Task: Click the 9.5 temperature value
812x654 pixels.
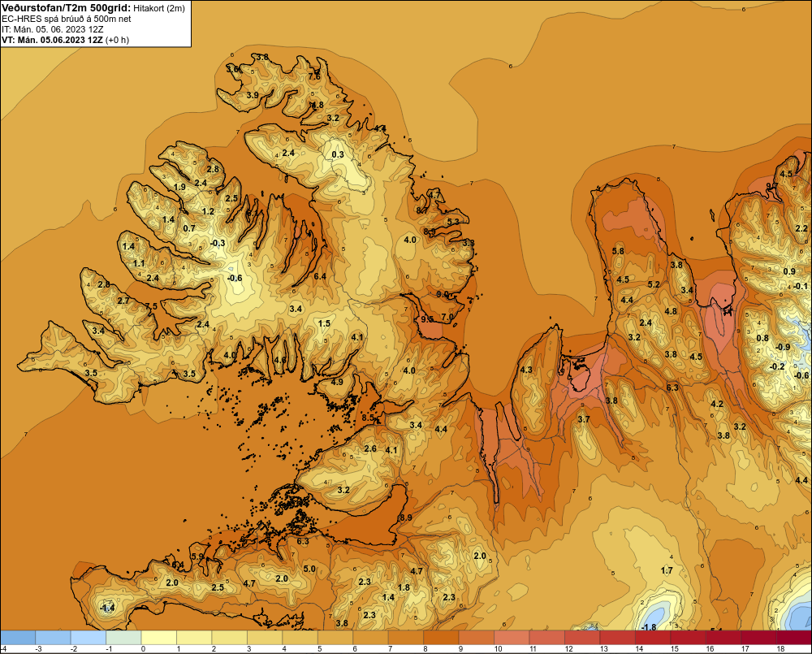Action: coord(427,319)
